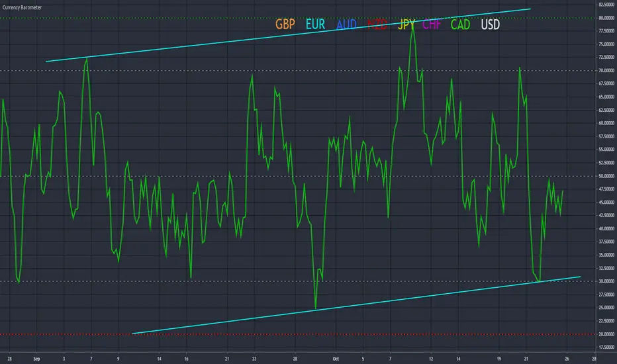The width and height of the screenshot is (617, 364).
Task: Click the Sep label on time axis
Action: pyautogui.click(x=36, y=359)
